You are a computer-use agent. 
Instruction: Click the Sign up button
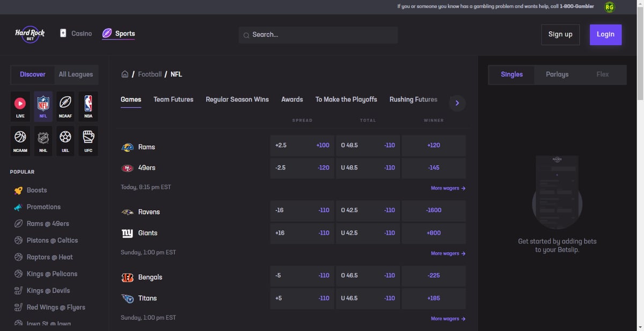560,34
